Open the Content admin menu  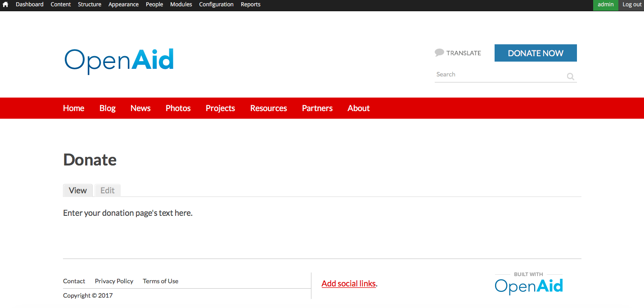click(x=61, y=4)
